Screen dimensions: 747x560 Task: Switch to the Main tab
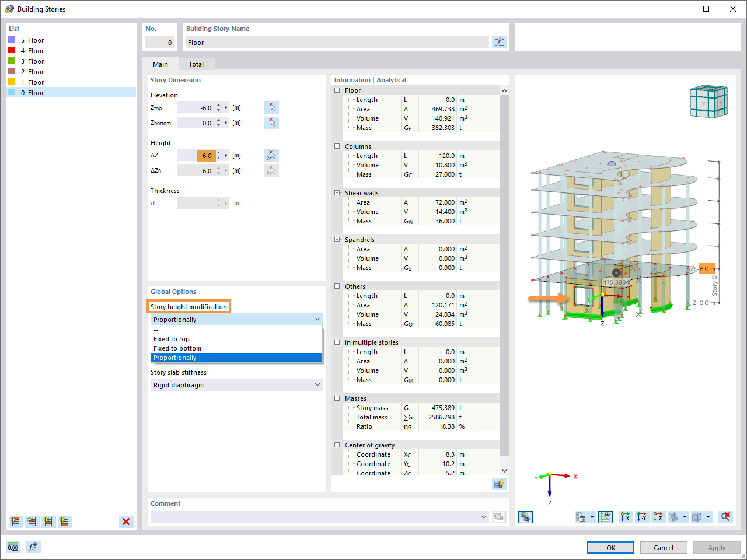tap(160, 64)
